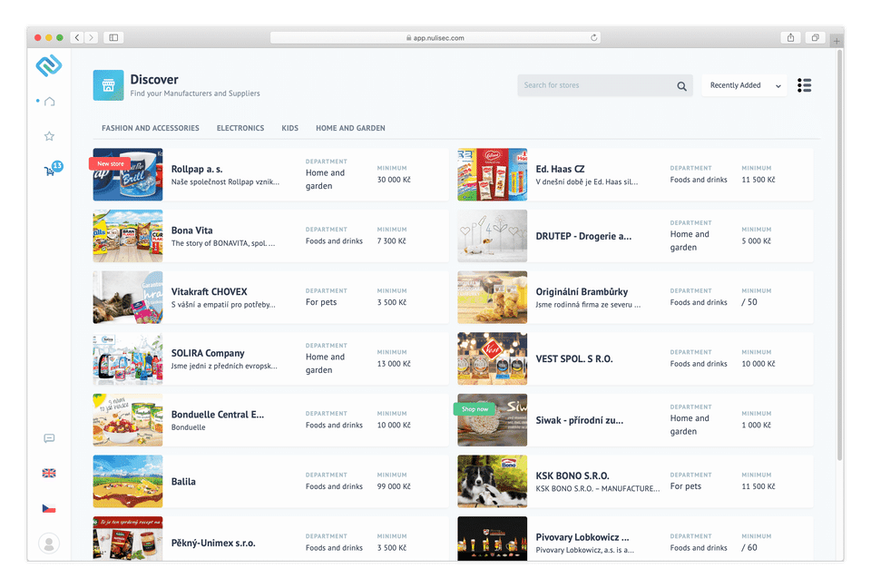Open Originální Brambůrky store

[635, 298]
